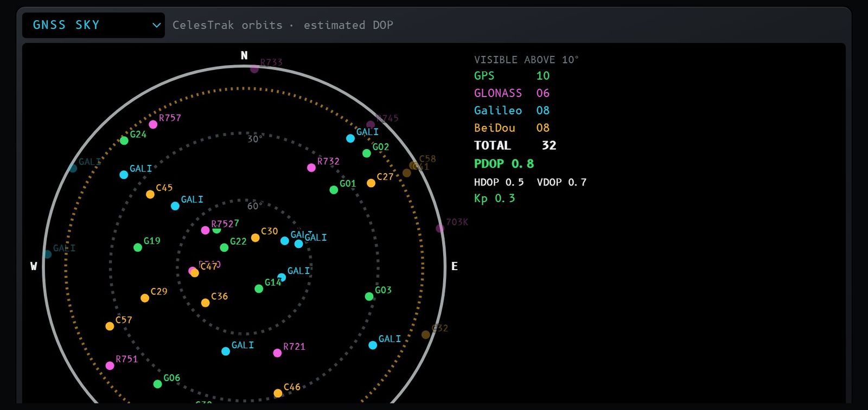Click the 30° elevation ring label
The image size is (868, 410).
[255, 139]
